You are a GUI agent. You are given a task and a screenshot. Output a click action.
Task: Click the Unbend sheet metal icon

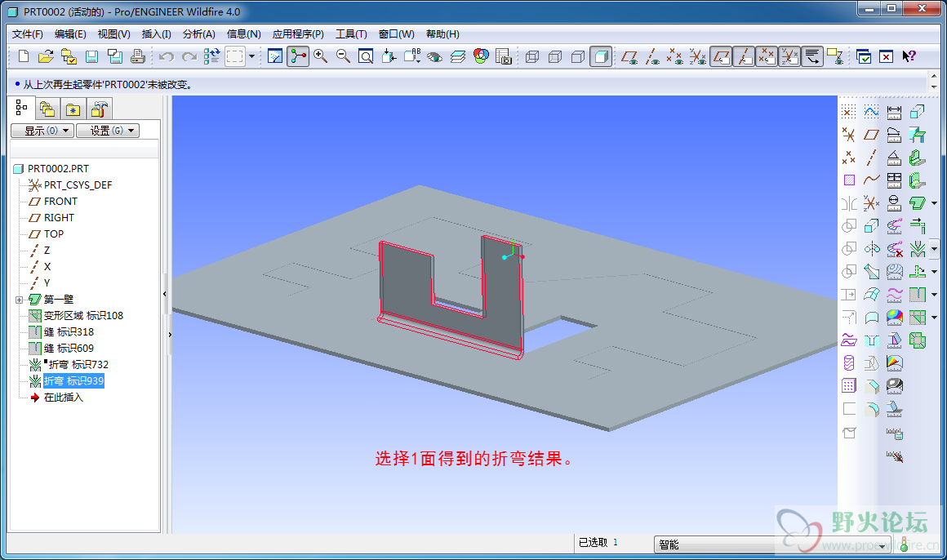tap(918, 271)
